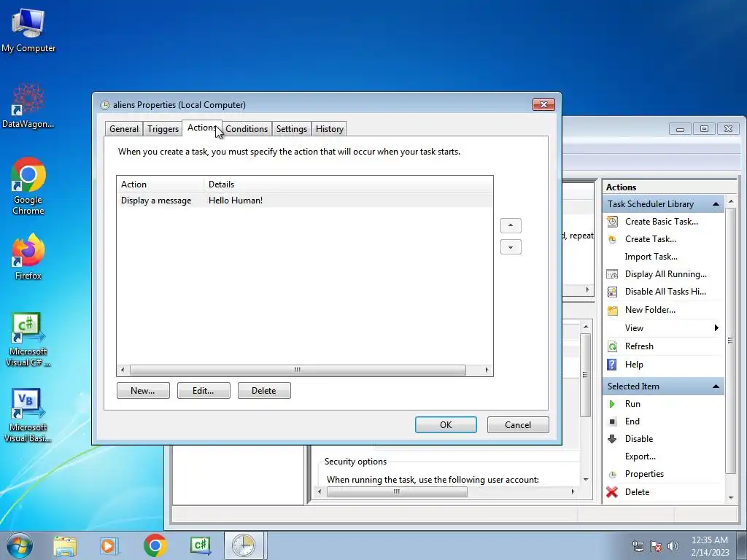Click Import Task... in Actions pane

[x=651, y=257]
